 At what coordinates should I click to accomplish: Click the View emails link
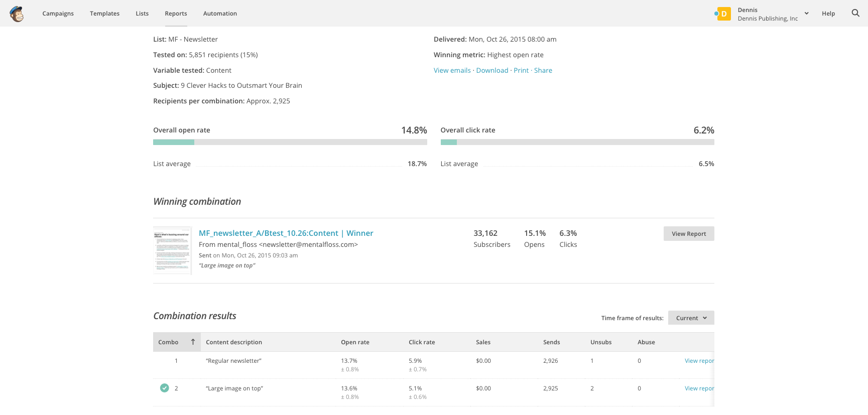tap(452, 70)
